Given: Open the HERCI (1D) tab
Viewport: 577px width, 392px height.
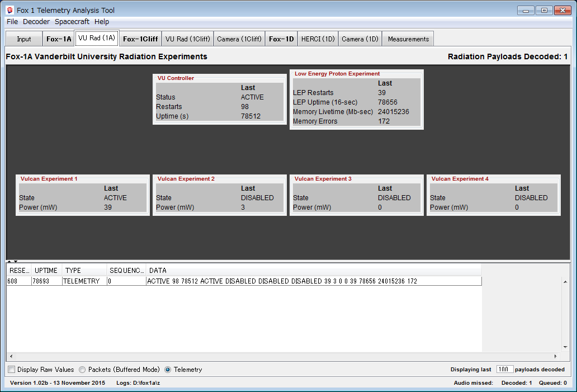Looking at the screenshot, I should 318,39.
